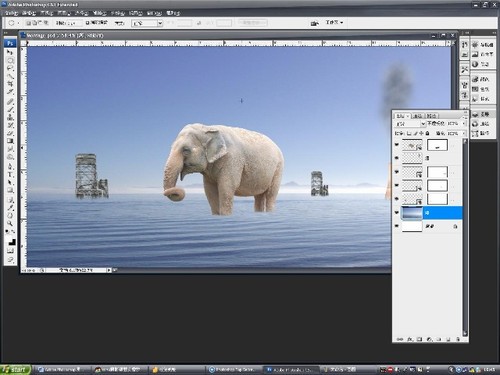Screen dimensions: 500x375
Task: Select the Eraser tool
Action: [x=10, y=134]
